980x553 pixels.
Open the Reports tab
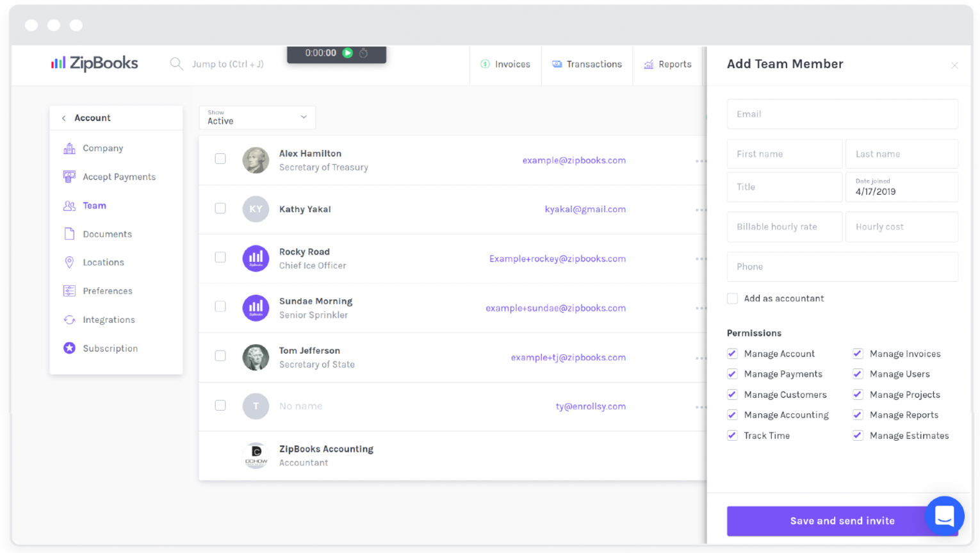coord(668,64)
